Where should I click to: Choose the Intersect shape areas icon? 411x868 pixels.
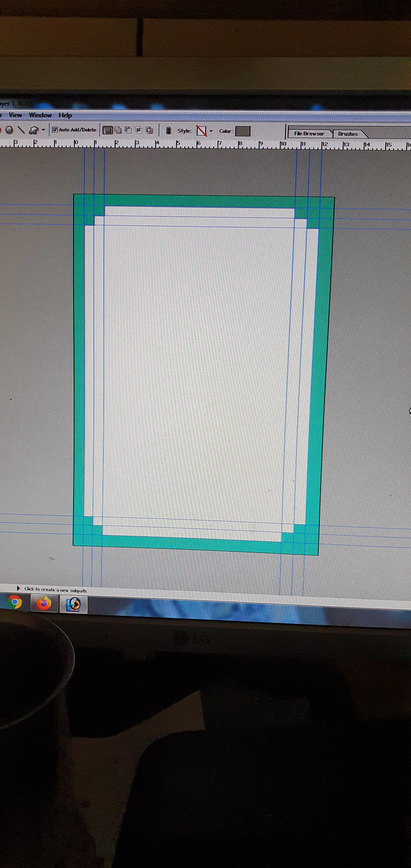click(x=139, y=130)
